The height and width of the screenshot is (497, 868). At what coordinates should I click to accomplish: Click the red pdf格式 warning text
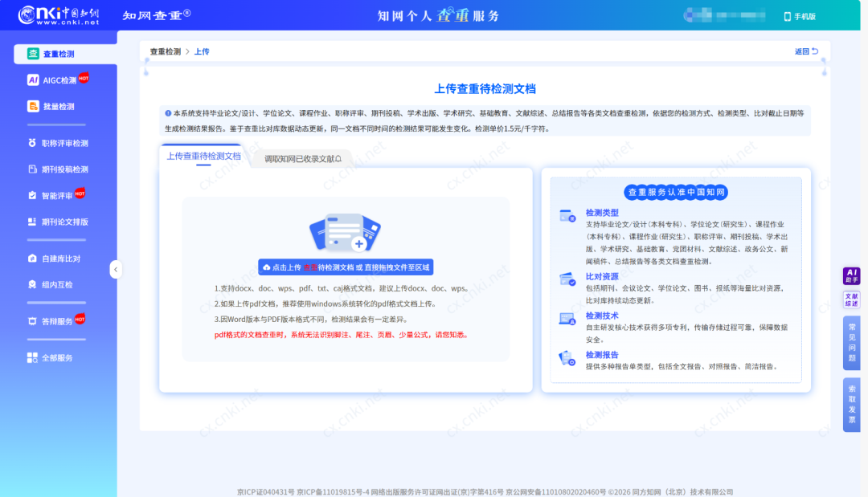pos(342,335)
